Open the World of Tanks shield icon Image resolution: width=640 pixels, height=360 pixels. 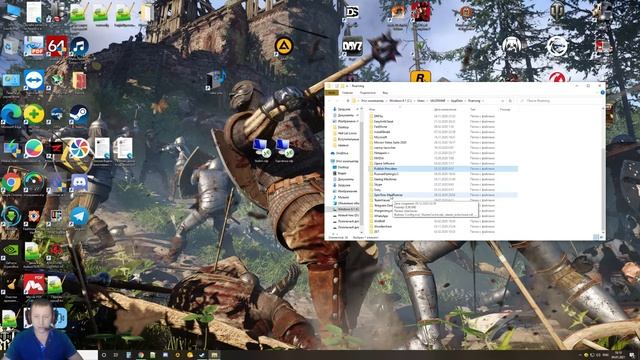(x=557, y=12)
